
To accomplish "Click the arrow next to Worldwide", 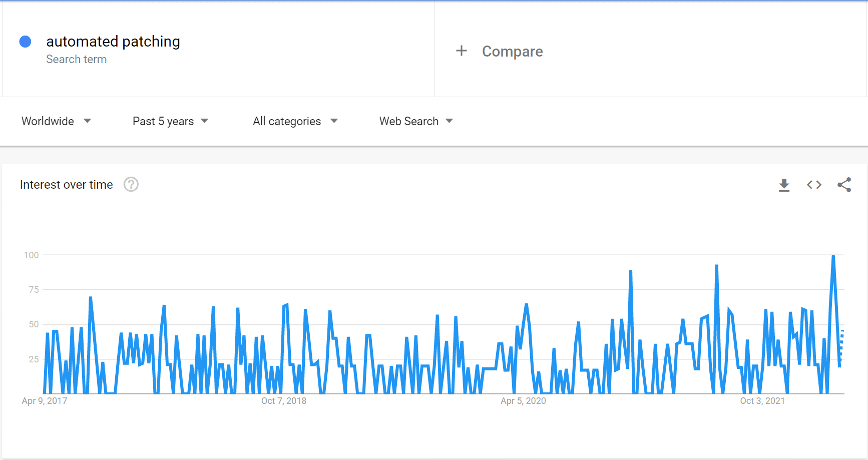I will pyautogui.click(x=87, y=121).
